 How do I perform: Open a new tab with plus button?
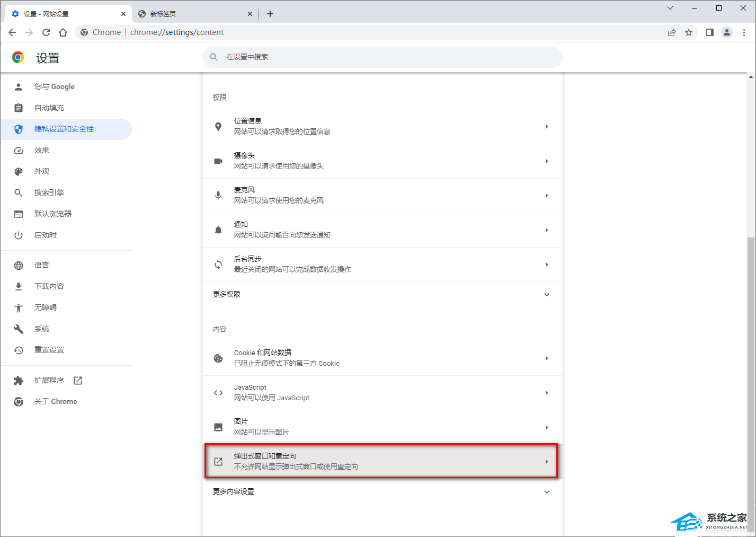click(x=270, y=14)
